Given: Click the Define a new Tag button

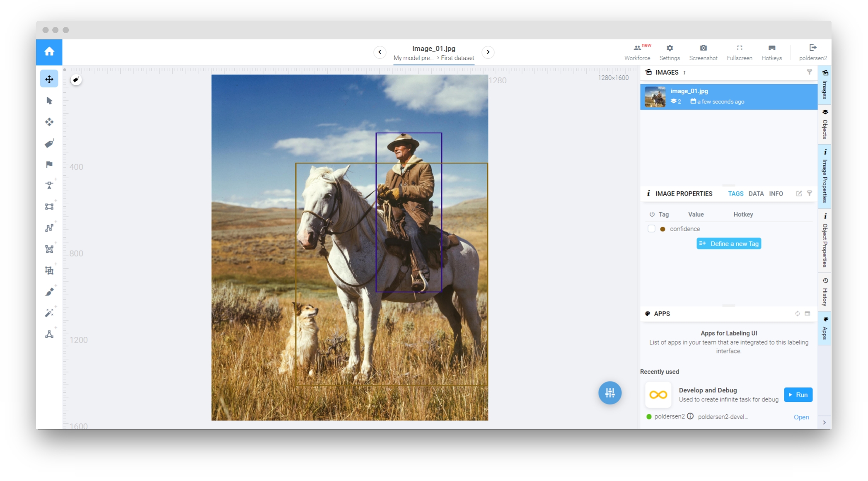Looking at the screenshot, I should (x=728, y=244).
